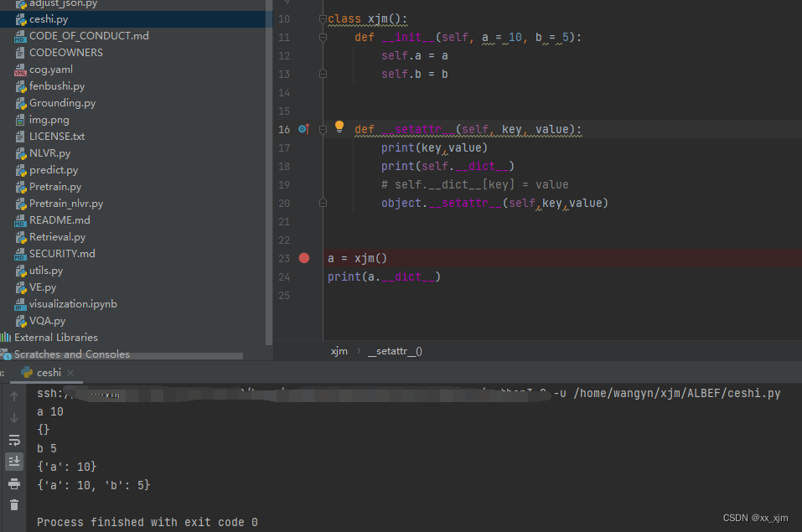The height and width of the screenshot is (532, 802).
Task: Toggle soft-wrap in Run console
Action: [x=14, y=440]
